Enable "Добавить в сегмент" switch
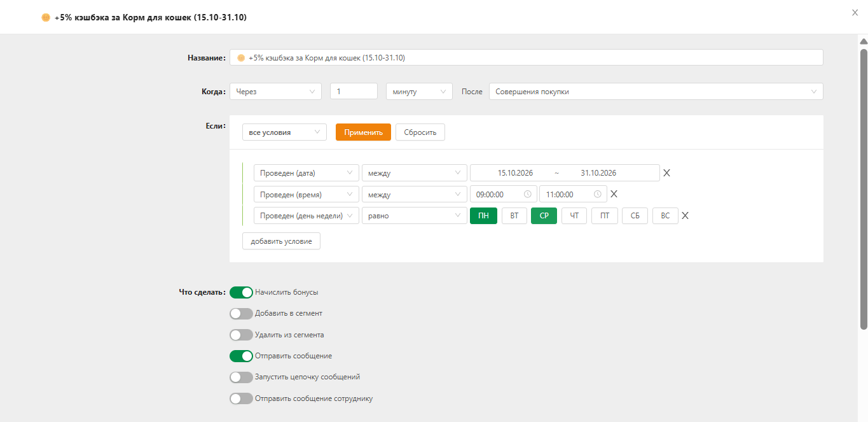868x422 pixels. (x=241, y=314)
